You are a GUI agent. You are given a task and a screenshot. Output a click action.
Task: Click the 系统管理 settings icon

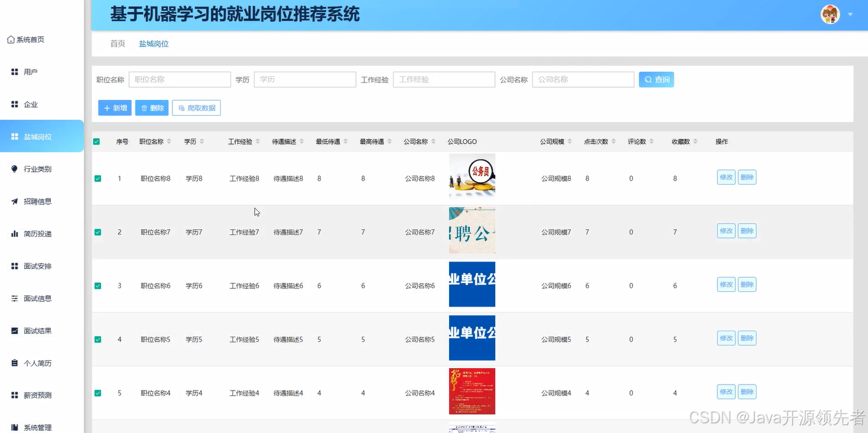[x=14, y=427]
